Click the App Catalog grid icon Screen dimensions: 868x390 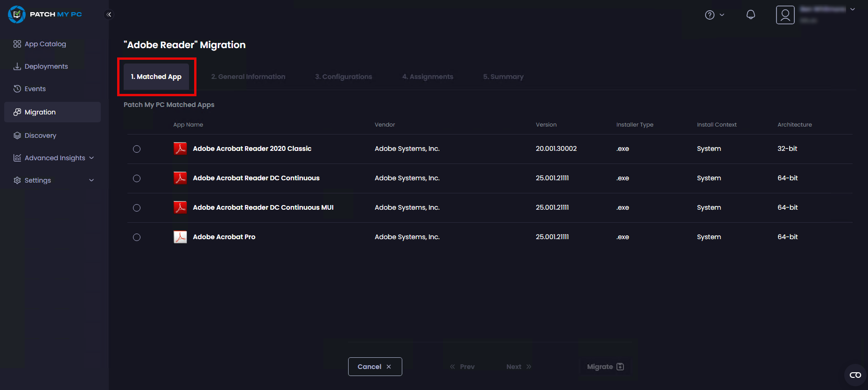pyautogui.click(x=17, y=44)
